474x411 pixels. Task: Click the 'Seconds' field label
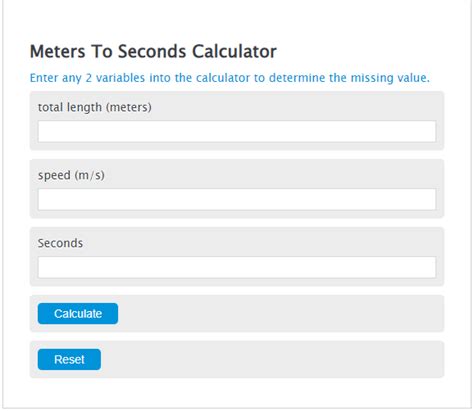[60, 243]
